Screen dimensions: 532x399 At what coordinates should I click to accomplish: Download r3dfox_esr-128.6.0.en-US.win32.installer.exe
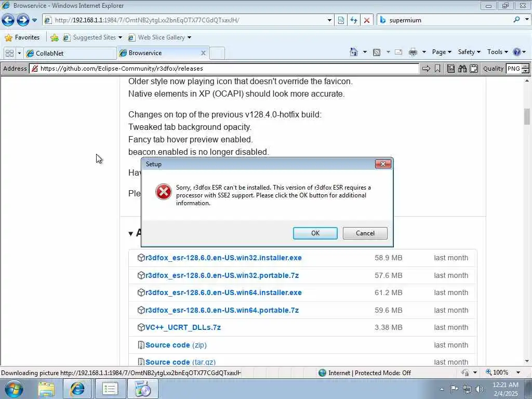click(223, 258)
